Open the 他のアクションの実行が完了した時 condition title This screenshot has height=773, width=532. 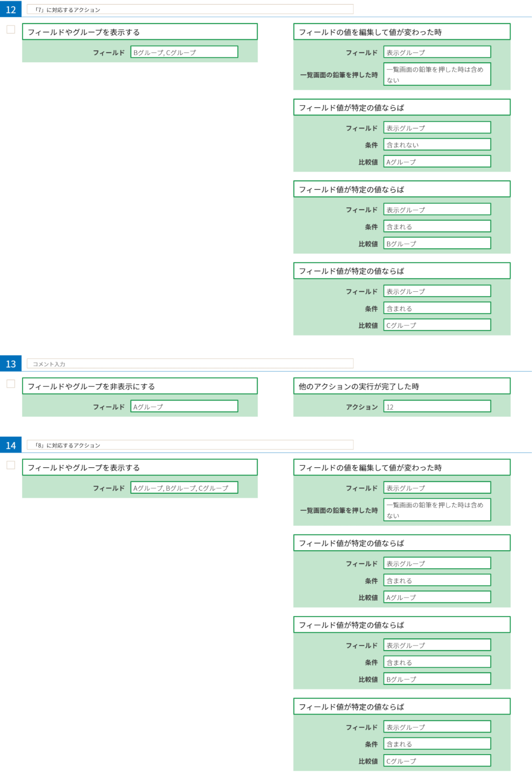pyautogui.click(x=402, y=386)
